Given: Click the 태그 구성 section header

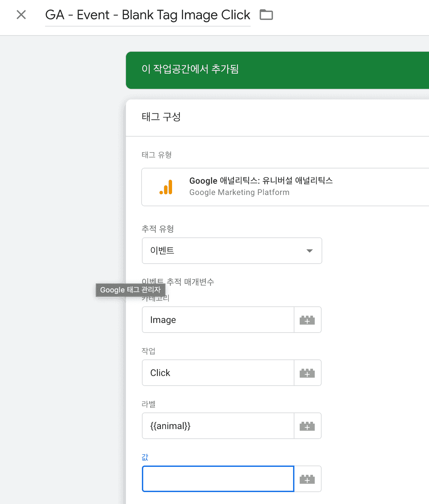Looking at the screenshot, I should (x=161, y=117).
